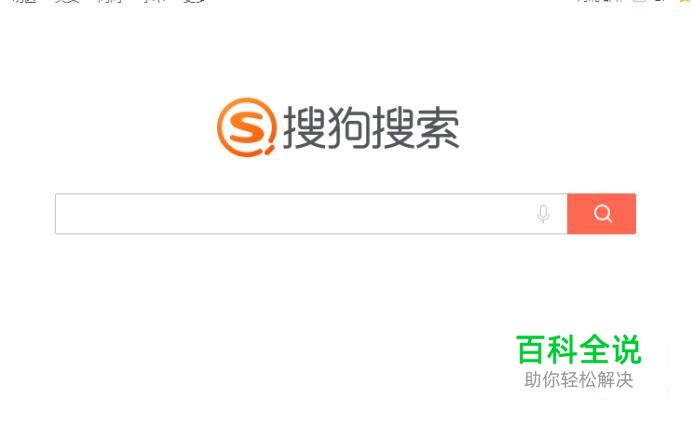Click the orange Sogou S logo icon
The height and width of the screenshot is (424, 692).
(x=247, y=127)
